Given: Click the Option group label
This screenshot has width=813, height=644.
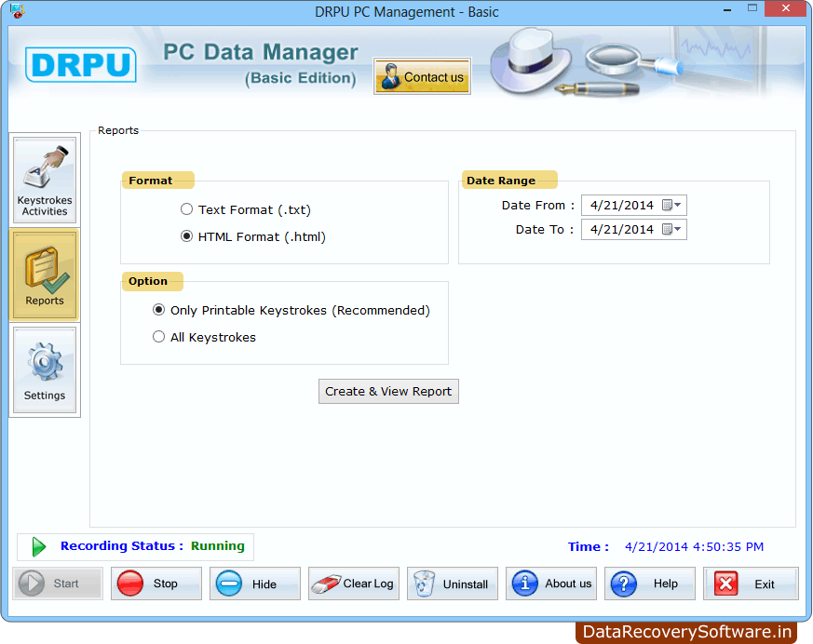Looking at the screenshot, I should [x=148, y=281].
